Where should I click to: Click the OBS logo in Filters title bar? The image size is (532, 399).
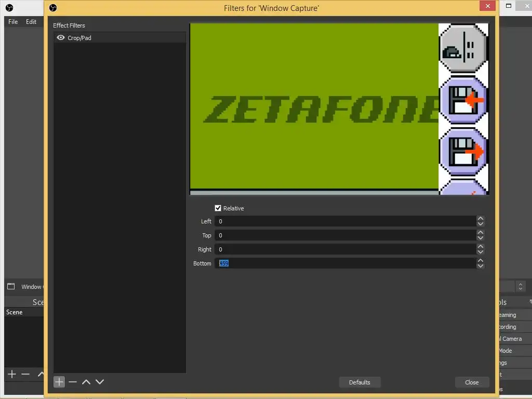pos(53,8)
